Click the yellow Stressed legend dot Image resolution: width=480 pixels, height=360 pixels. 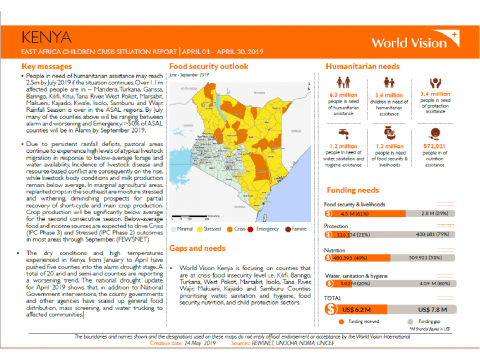200,229
